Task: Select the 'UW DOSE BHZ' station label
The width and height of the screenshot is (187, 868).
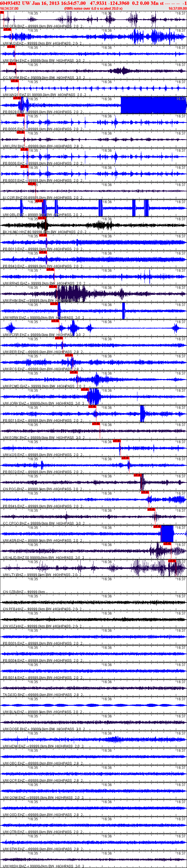Action: click(15, 729)
